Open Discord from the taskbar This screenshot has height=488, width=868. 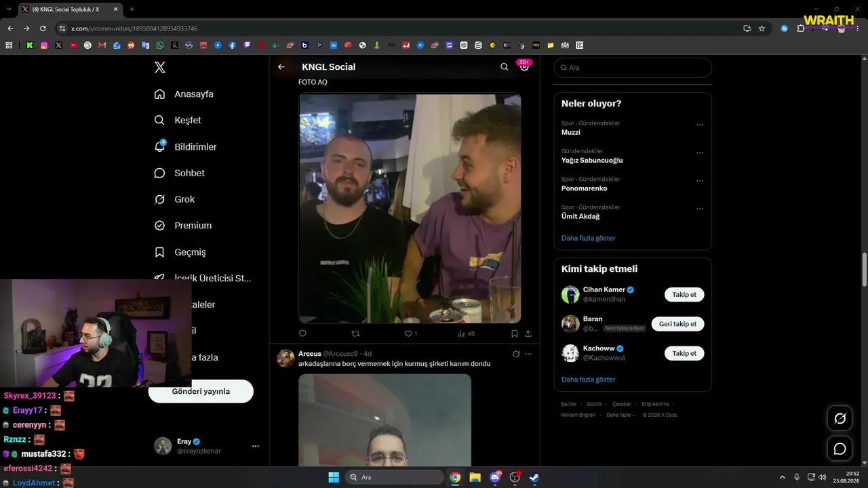496,477
